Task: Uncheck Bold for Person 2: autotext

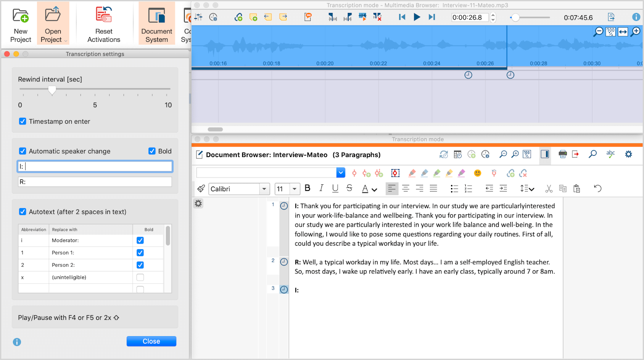Action: (x=140, y=265)
